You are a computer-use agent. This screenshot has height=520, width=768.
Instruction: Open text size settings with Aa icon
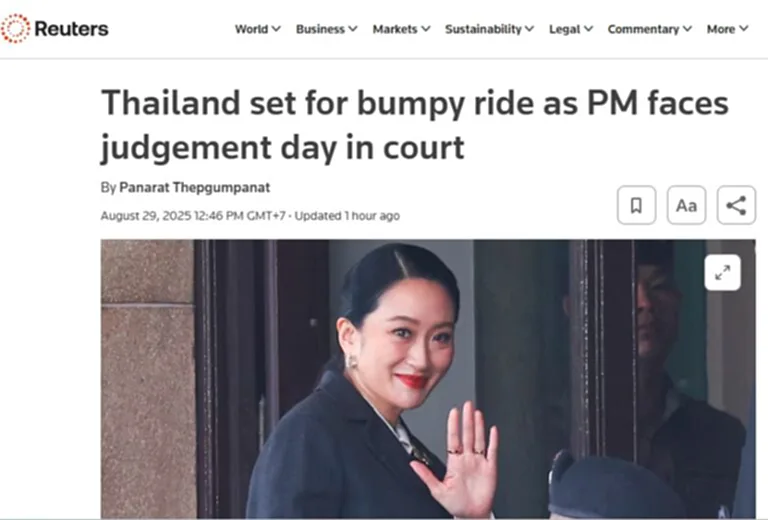[686, 205]
